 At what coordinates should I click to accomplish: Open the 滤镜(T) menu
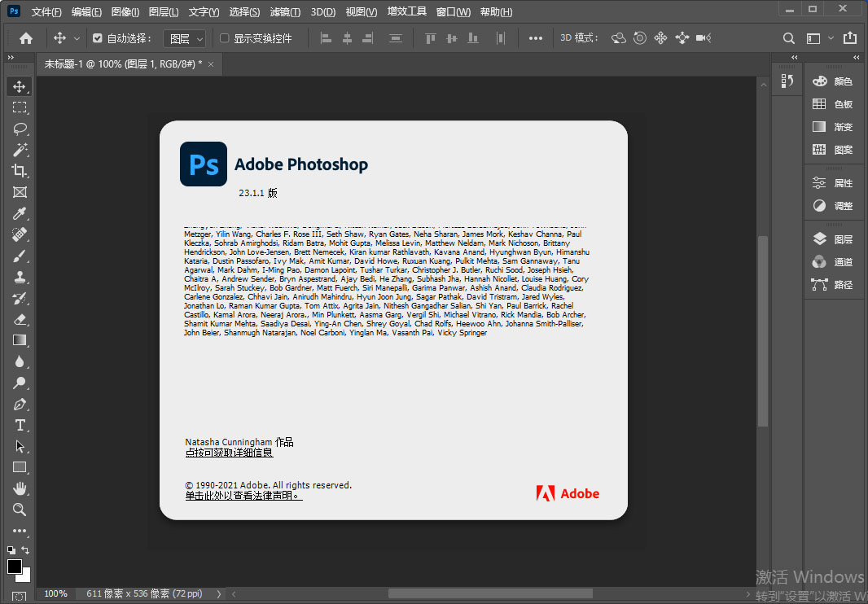click(x=285, y=11)
